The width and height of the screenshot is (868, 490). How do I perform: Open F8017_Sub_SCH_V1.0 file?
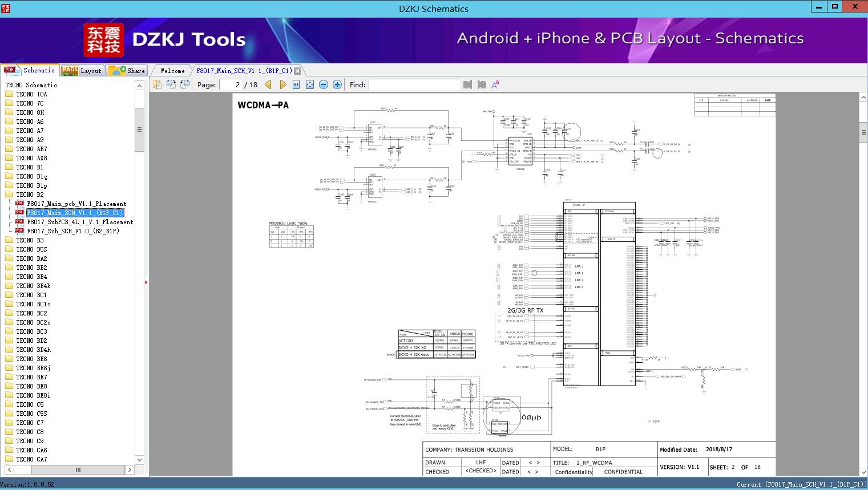73,231
